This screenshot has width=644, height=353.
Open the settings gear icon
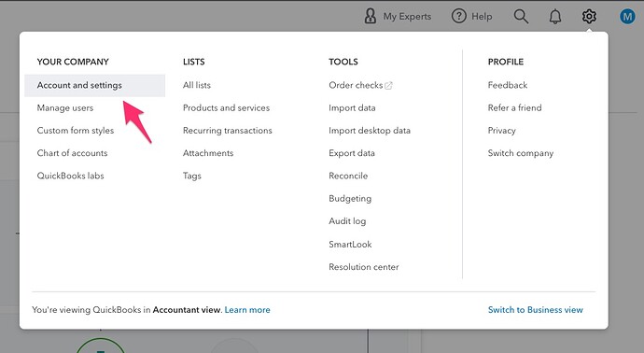tap(589, 17)
